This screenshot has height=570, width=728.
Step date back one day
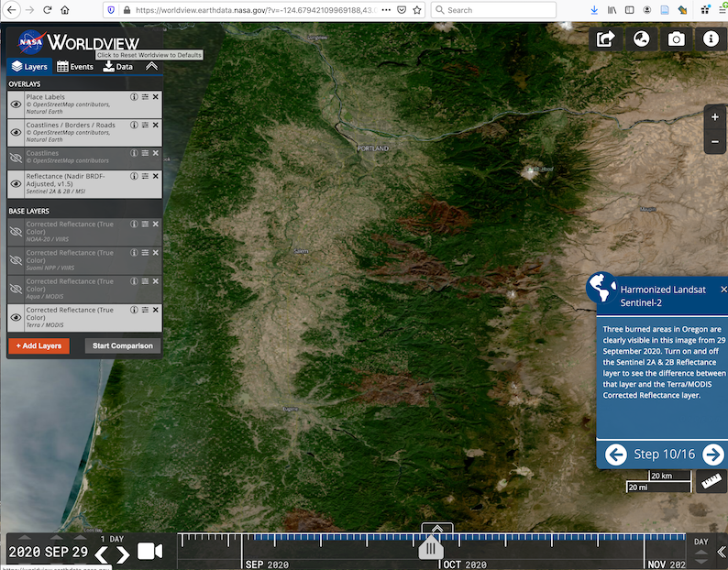[x=101, y=554]
